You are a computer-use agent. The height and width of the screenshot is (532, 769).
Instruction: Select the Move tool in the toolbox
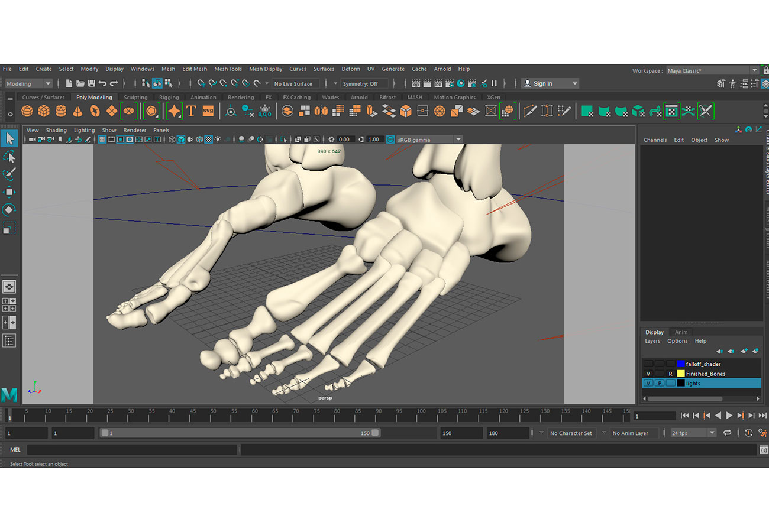click(9, 192)
